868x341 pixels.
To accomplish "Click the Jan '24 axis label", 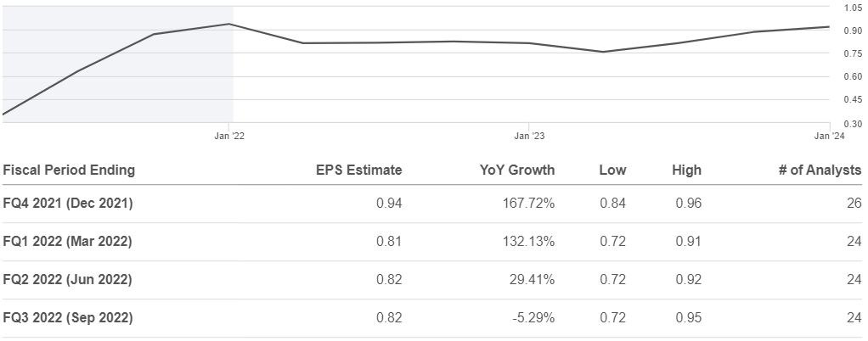I will pyautogui.click(x=829, y=137).
